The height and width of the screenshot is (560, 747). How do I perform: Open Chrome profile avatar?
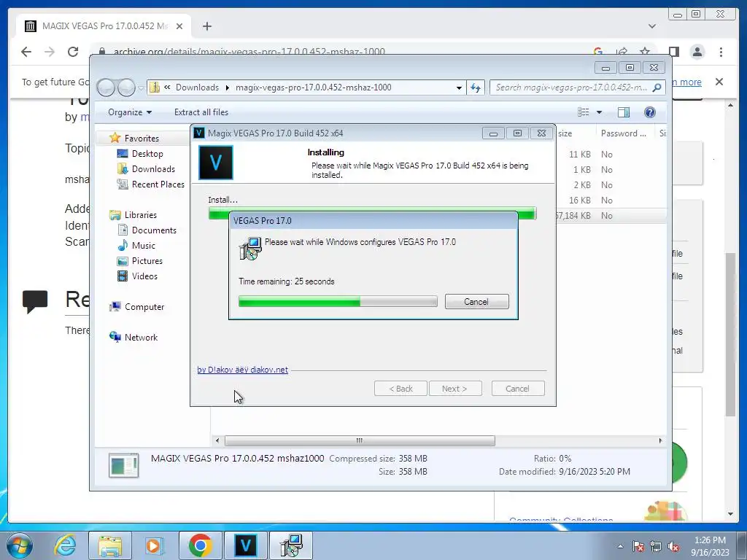coord(697,52)
